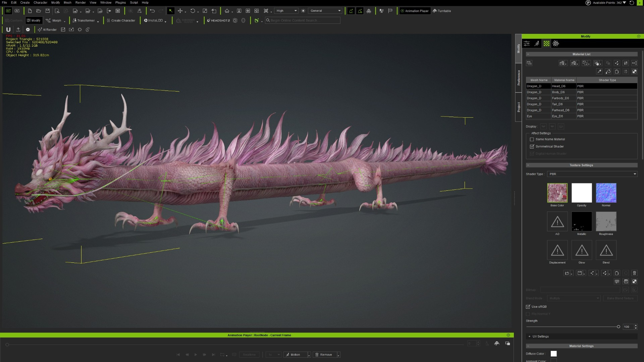Select the Eye_D6 material row
This screenshot has height=362, width=644.
581,116
